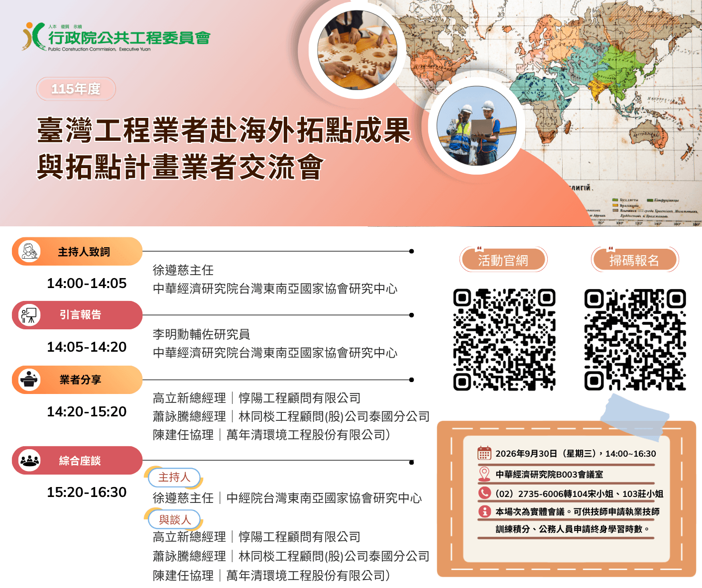Image resolution: width=702 pixels, height=588 pixels.
Task: Click 陳建任協理 line in the 業者分享 section
Action: (271, 435)
